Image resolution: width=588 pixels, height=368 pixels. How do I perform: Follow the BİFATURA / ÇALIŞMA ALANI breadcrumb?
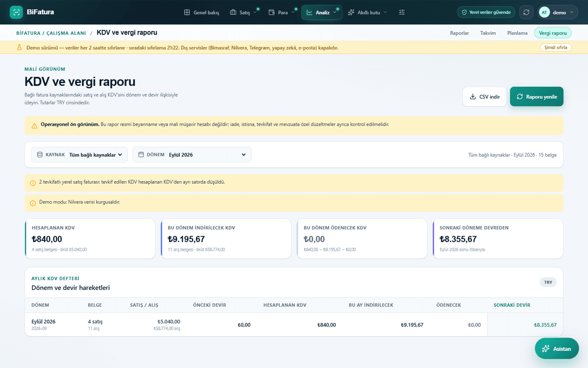pyautogui.click(x=51, y=33)
